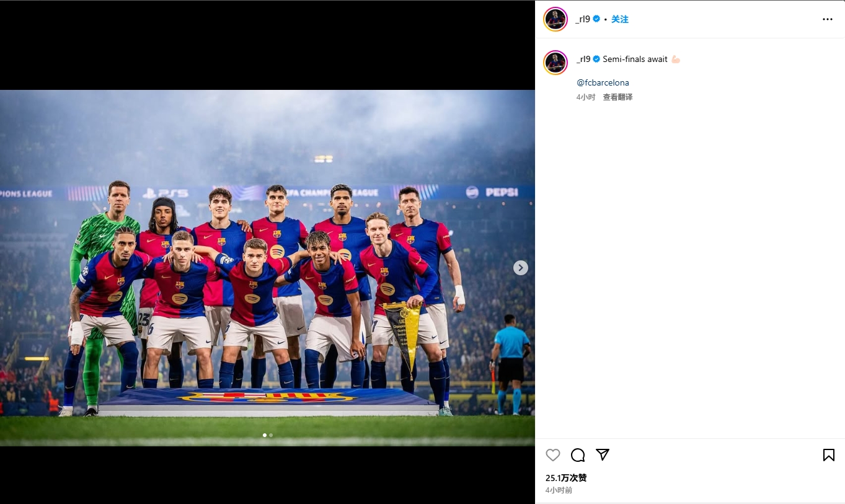Like the post with the heart icon
This screenshot has width=845, height=504.
pos(553,456)
